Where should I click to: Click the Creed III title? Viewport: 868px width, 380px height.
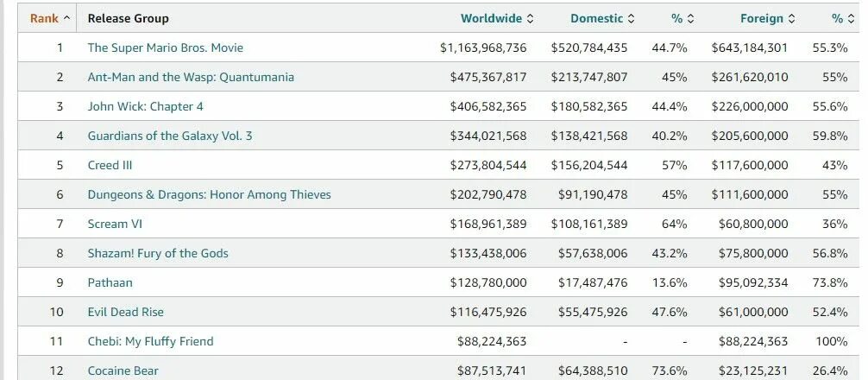[x=110, y=165]
